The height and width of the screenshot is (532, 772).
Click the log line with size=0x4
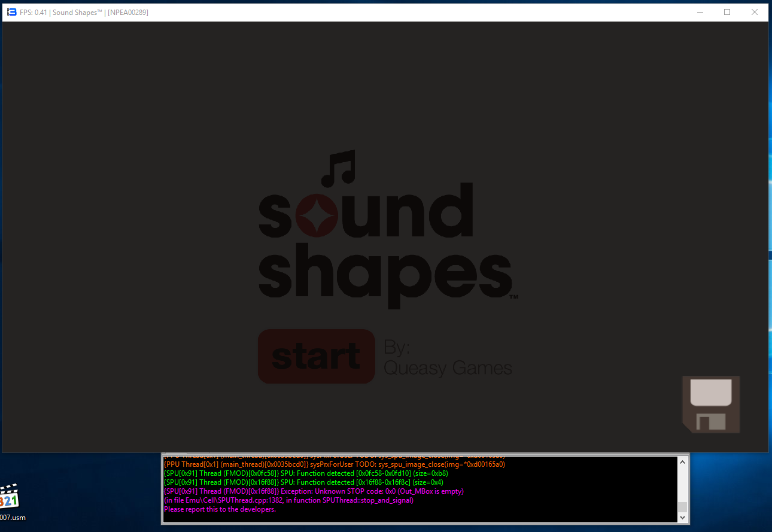click(x=303, y=482)
